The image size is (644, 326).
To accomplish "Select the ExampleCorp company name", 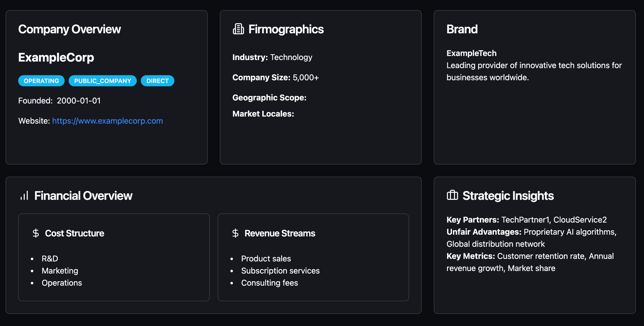I will click(x=56, y=58).
